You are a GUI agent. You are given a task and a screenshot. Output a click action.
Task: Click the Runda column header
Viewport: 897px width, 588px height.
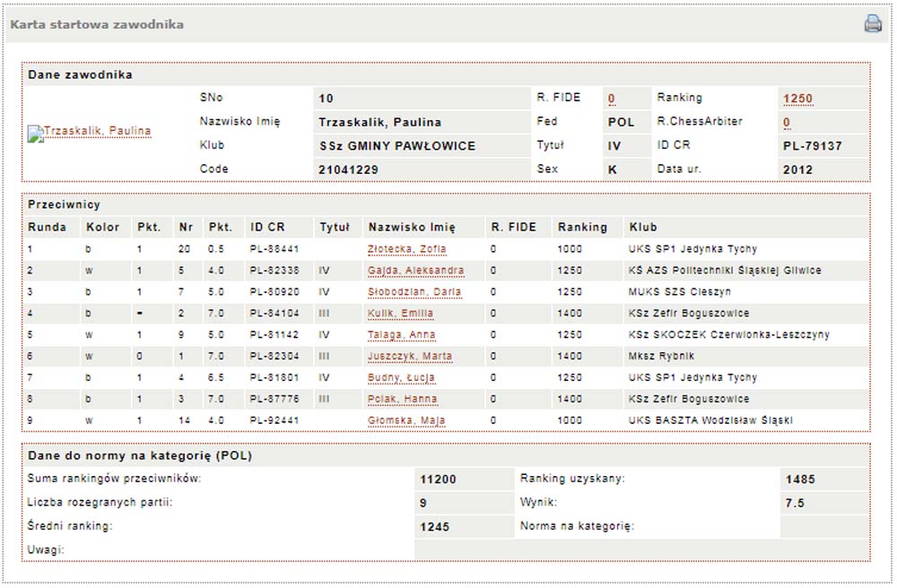47,228
